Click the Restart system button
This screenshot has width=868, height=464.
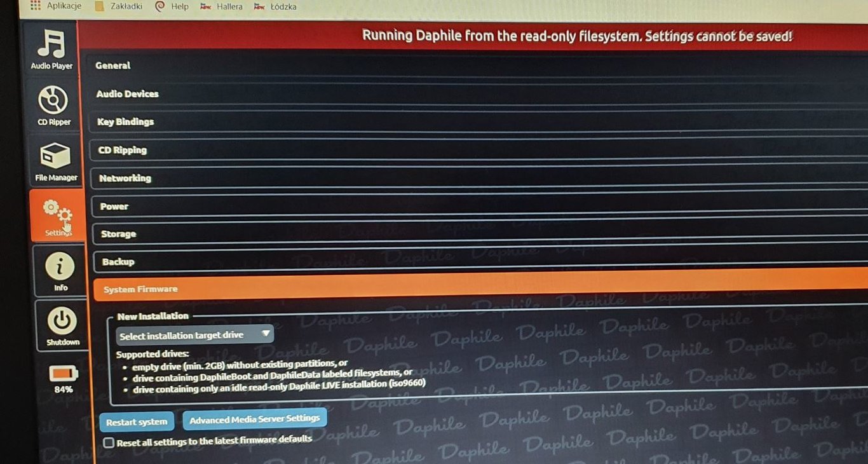tap(137, 422)
